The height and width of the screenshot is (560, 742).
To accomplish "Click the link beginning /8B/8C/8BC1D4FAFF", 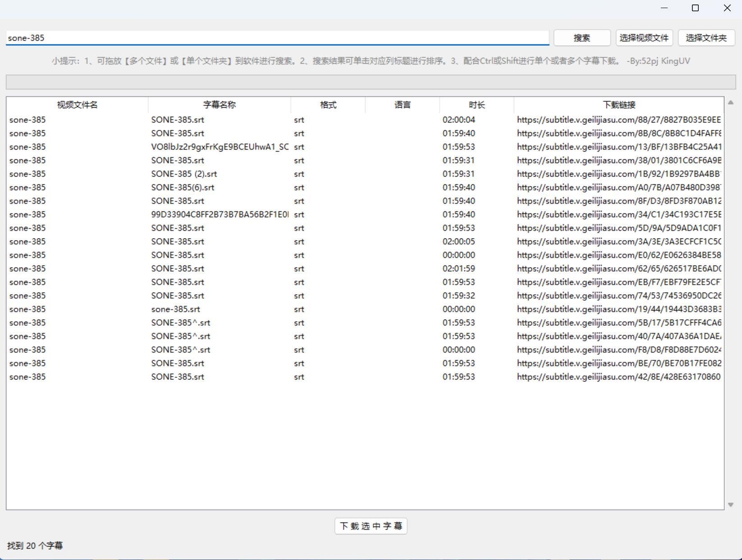I will pos(619,133).
